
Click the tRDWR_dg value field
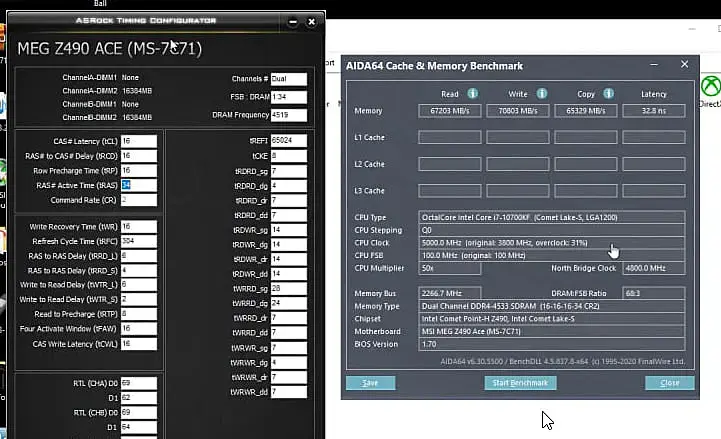coord(289,245)
